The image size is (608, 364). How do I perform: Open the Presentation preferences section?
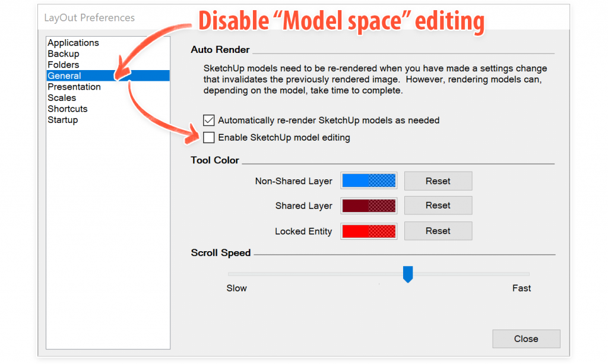(x=74, y=87)
